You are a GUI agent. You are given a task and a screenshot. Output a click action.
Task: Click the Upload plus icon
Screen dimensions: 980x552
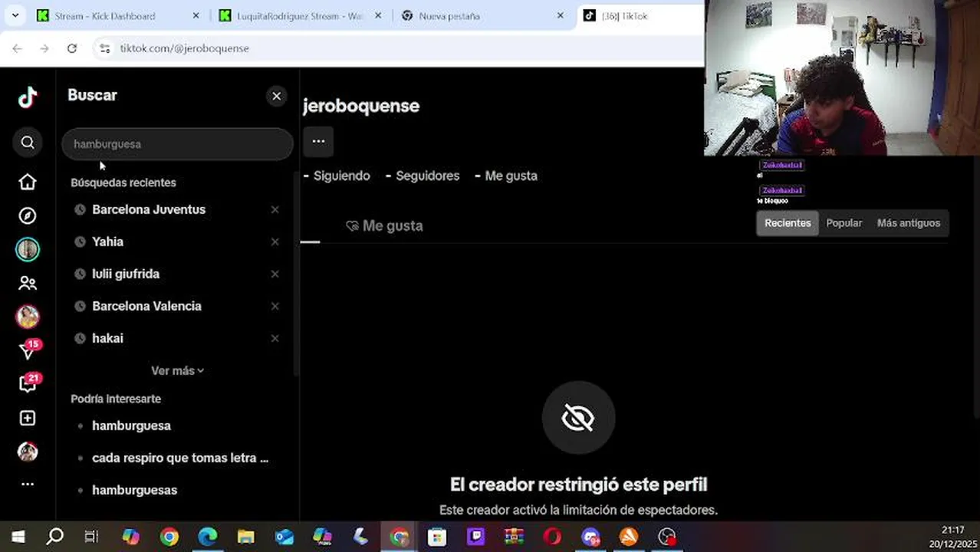(28, 418)
